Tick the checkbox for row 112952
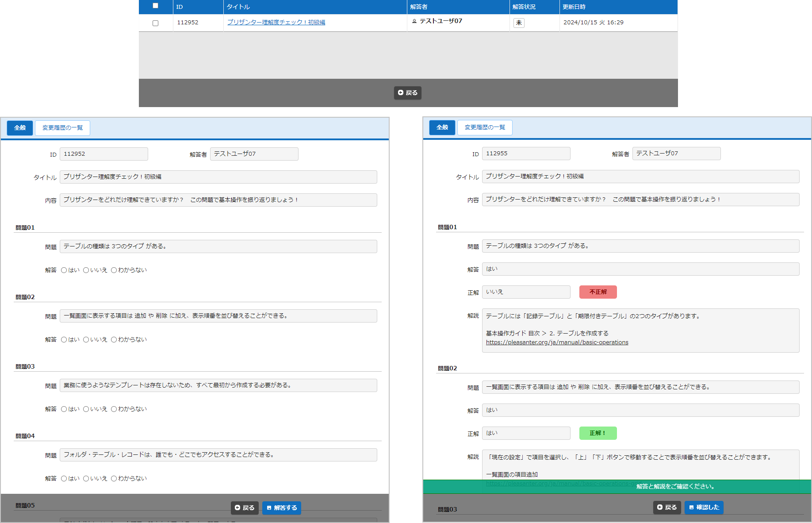The height and width of the screenshot is (523, 812). click(x=155, y=23)
